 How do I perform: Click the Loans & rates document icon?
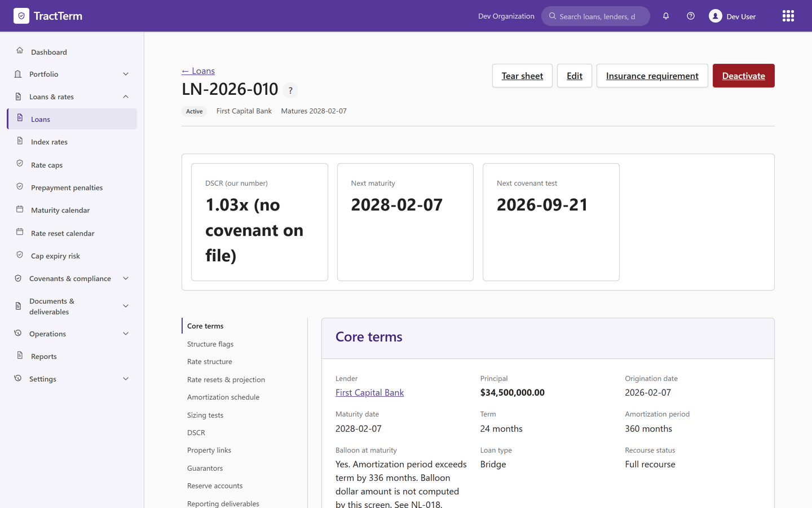[x=18, y=97]
